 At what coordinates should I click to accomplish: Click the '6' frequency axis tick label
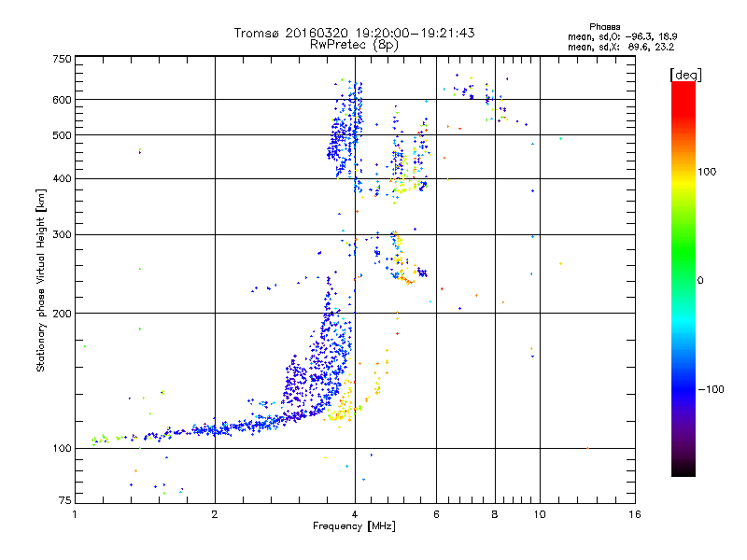point(436,514)
